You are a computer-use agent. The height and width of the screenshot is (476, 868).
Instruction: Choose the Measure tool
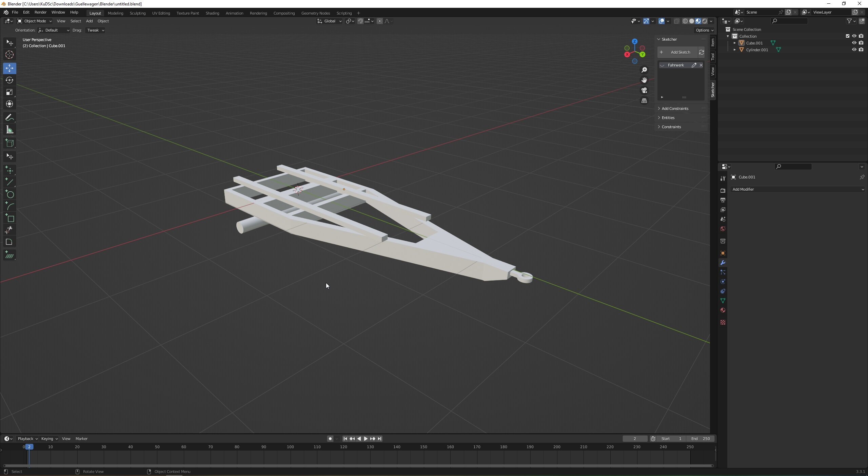point(9,130)
